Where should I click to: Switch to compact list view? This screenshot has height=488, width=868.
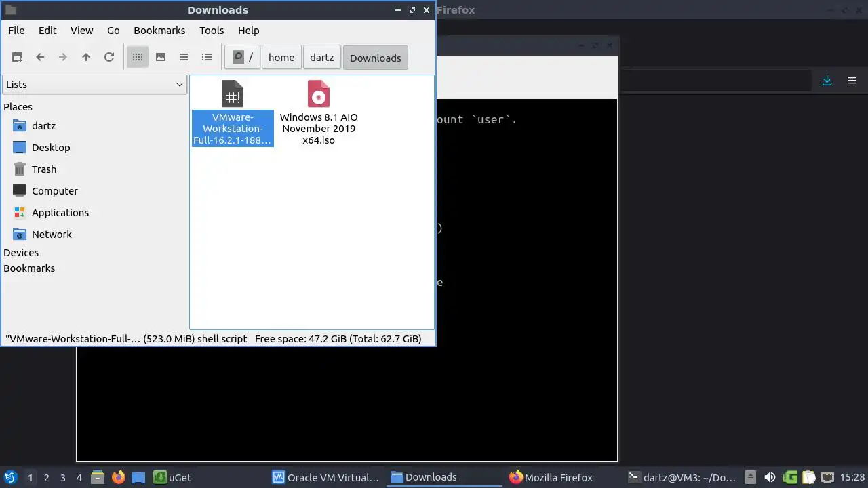click(x=184, y=58)
